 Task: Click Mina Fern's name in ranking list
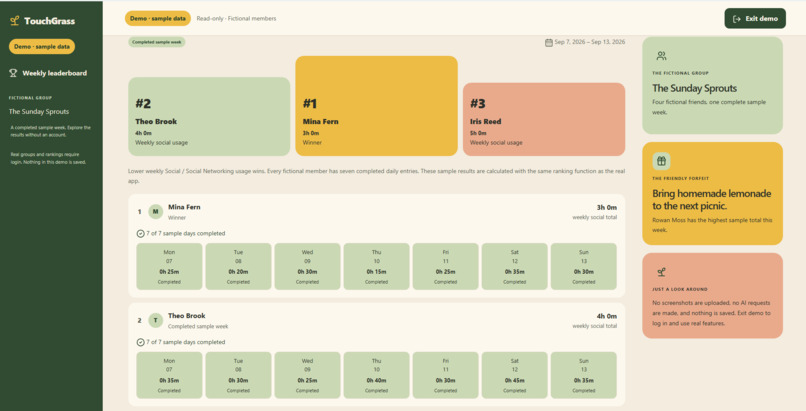pyautogui.click(x=184, y=207)
